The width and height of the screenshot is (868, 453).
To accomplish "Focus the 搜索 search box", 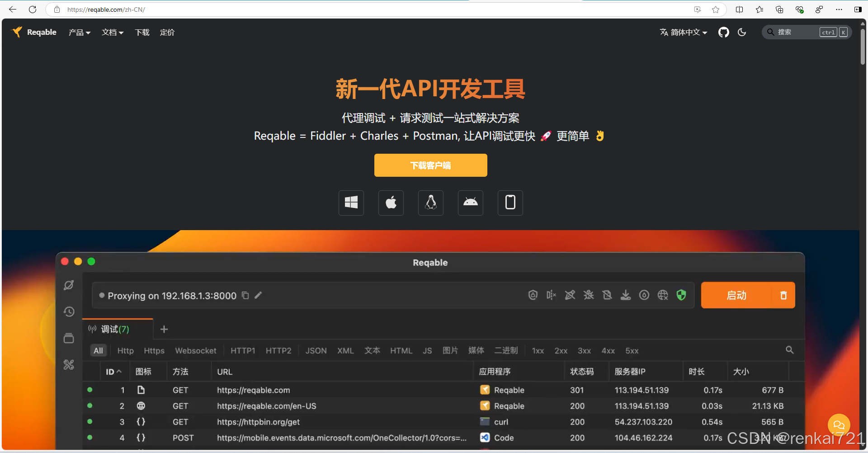I will [807, 32].
